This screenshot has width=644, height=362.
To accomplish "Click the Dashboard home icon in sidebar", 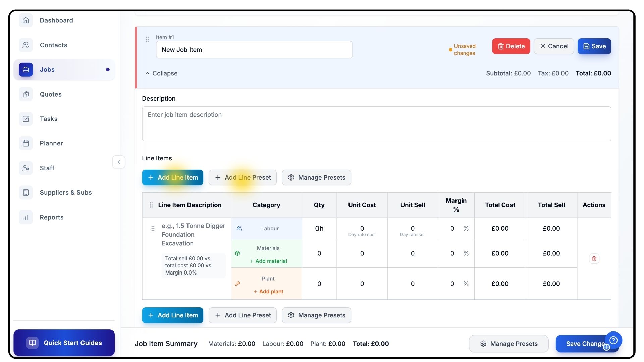I will coord(26,20).
